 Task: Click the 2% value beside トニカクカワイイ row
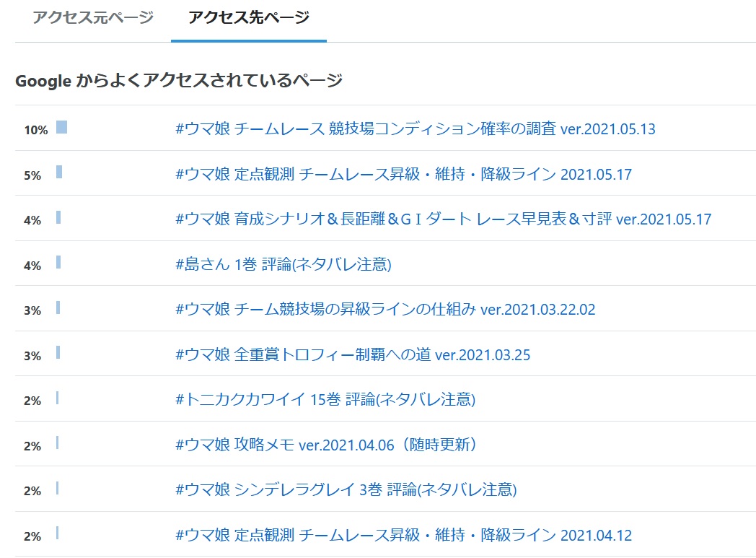[x=32, y=401]
